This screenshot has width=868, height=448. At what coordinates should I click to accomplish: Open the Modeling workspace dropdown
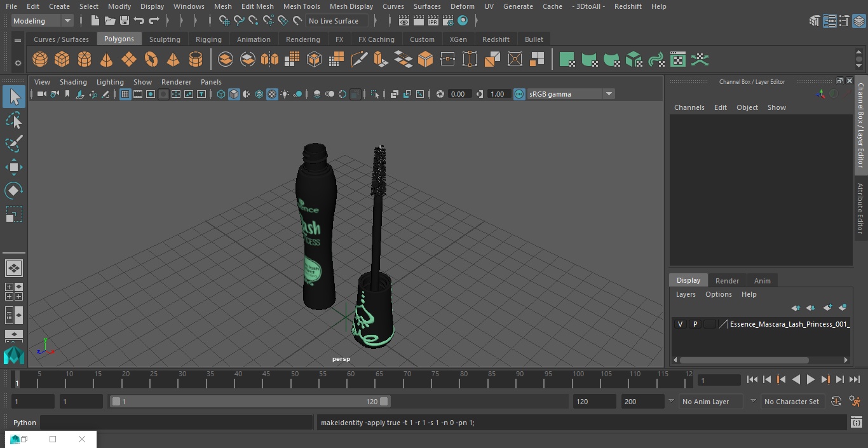(42, 21)
